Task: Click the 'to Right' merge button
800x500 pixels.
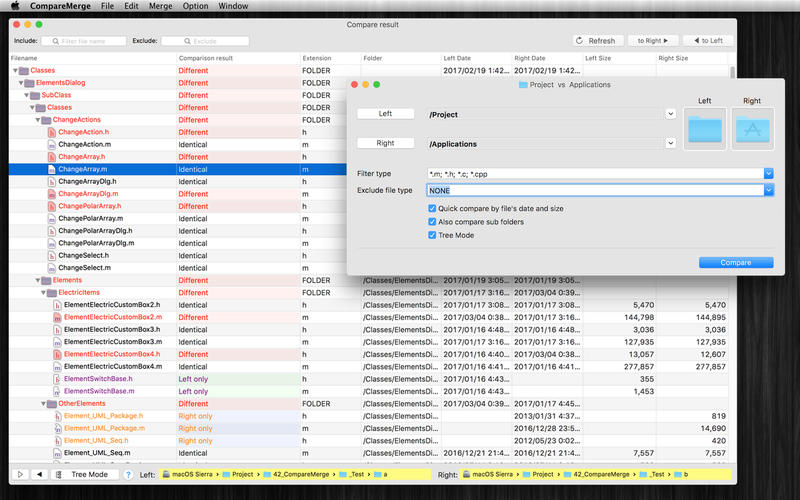Action: pos(653,40)
